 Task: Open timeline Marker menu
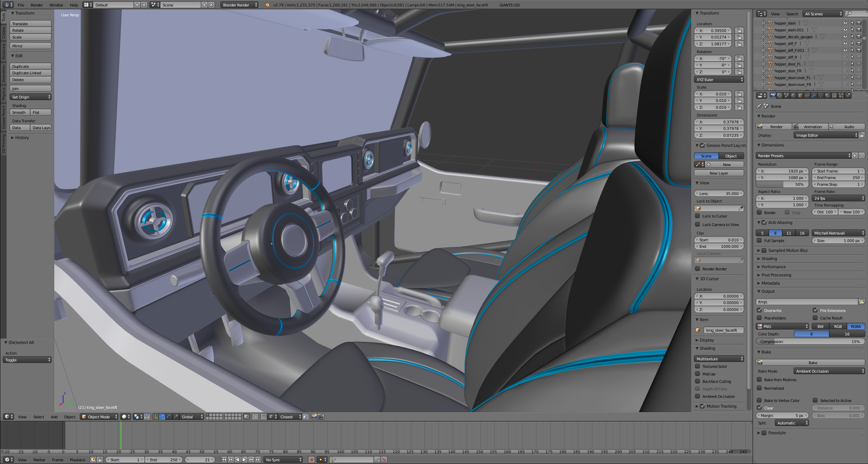click(x=39, y=460)
